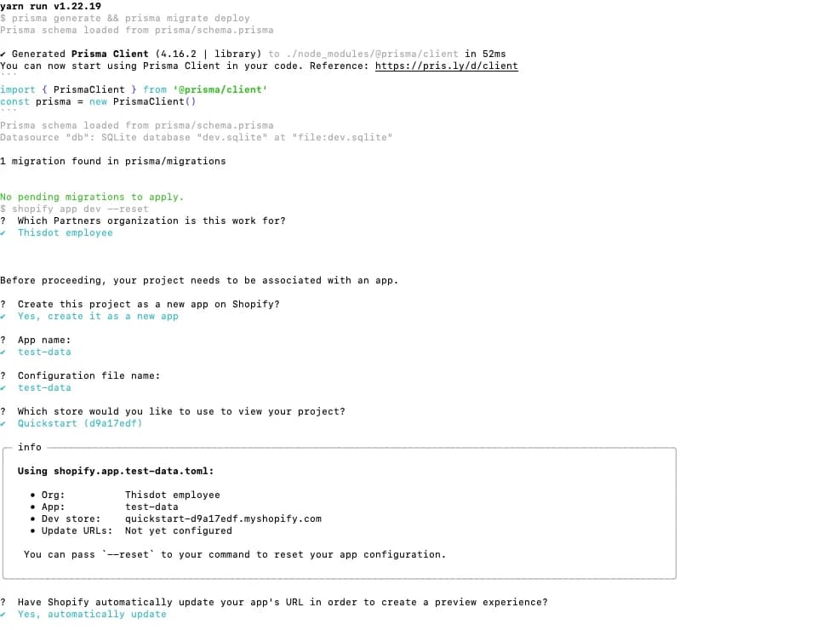The image size is (840, 630).
Task: Click the quickstart-d9a17edf.myshopify.com dev store URL
Action: tap(223, 519)
